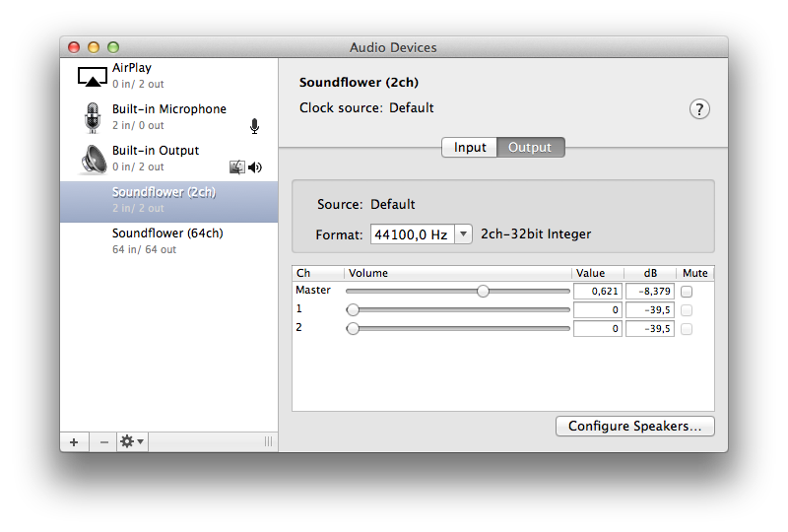Close the Audio Devices window
Image resolution: width=788 pixels, height=532 pixels.
[74, 47]
